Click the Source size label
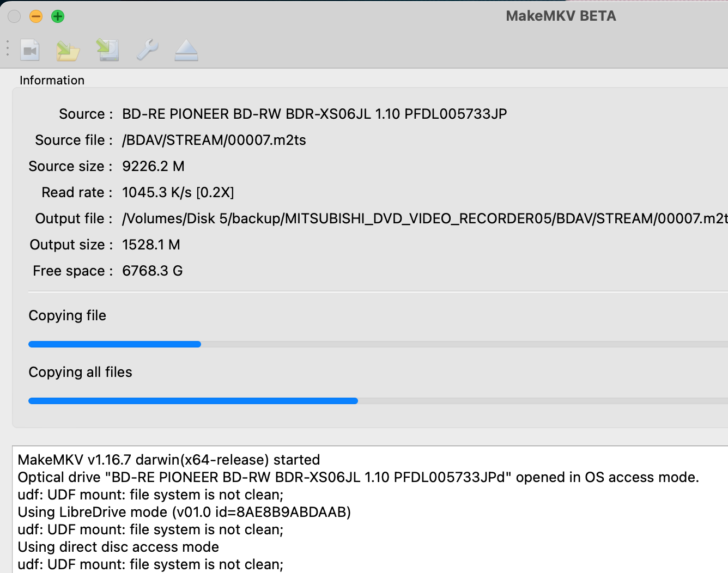728x573 pixels. click(x=70, y=166)
